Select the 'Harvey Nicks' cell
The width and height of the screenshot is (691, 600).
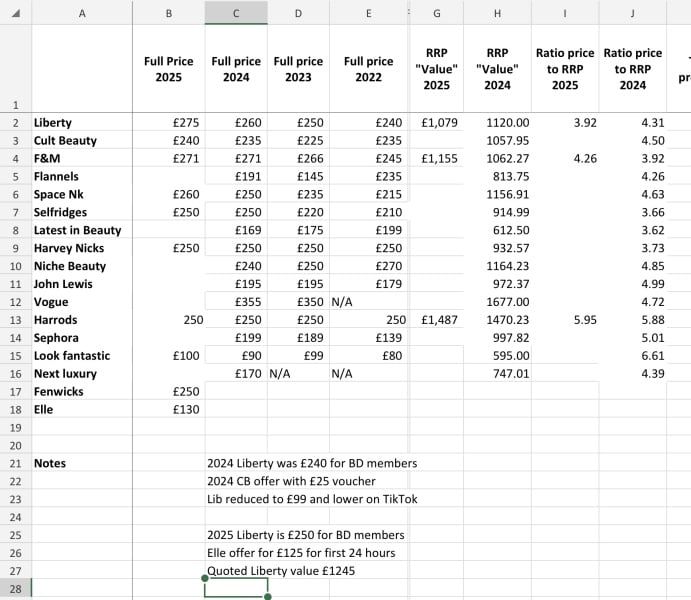82,248
